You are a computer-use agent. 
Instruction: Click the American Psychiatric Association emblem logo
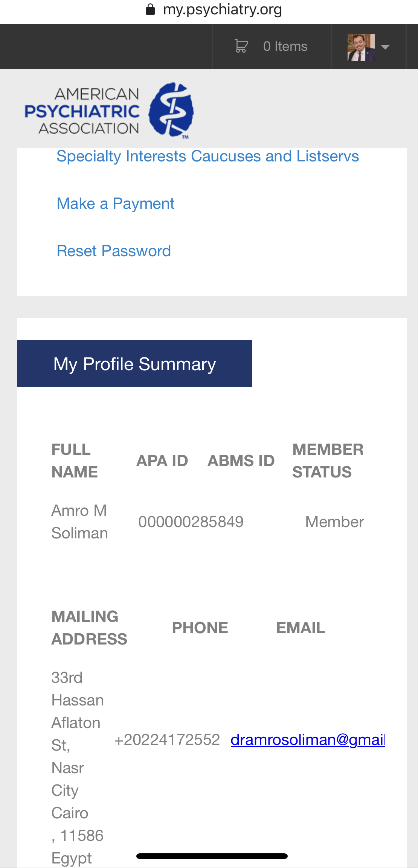171,110
